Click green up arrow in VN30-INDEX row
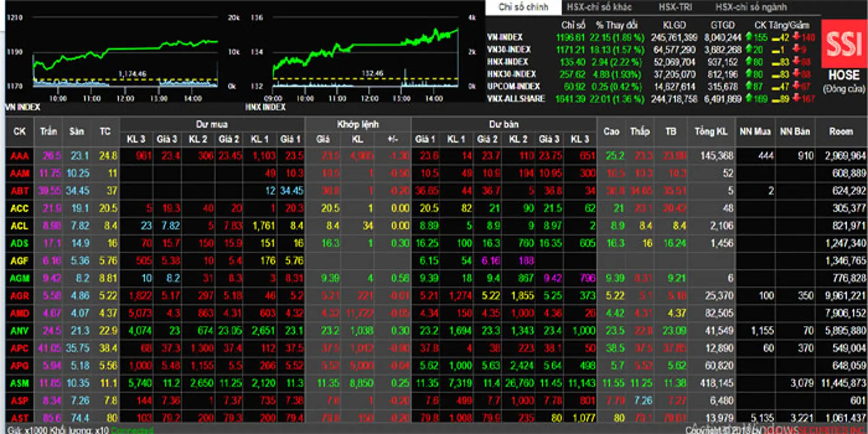 coord(749,50)
